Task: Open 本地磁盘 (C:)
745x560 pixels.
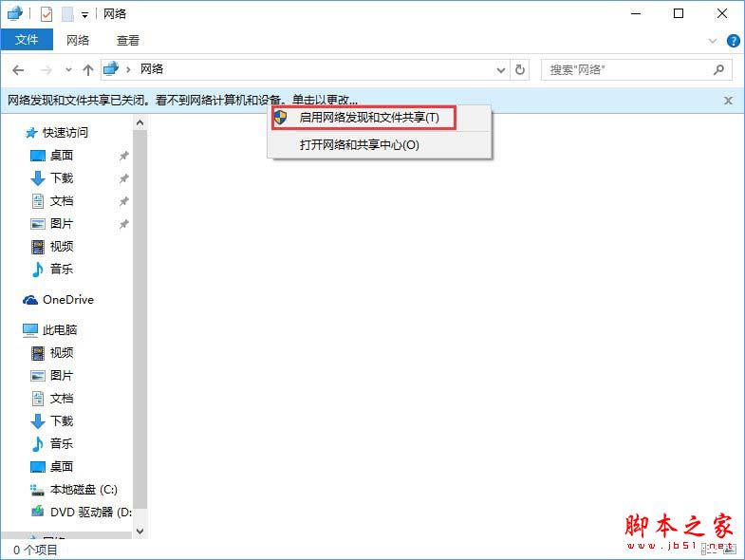Action: (x=84, y=489)
